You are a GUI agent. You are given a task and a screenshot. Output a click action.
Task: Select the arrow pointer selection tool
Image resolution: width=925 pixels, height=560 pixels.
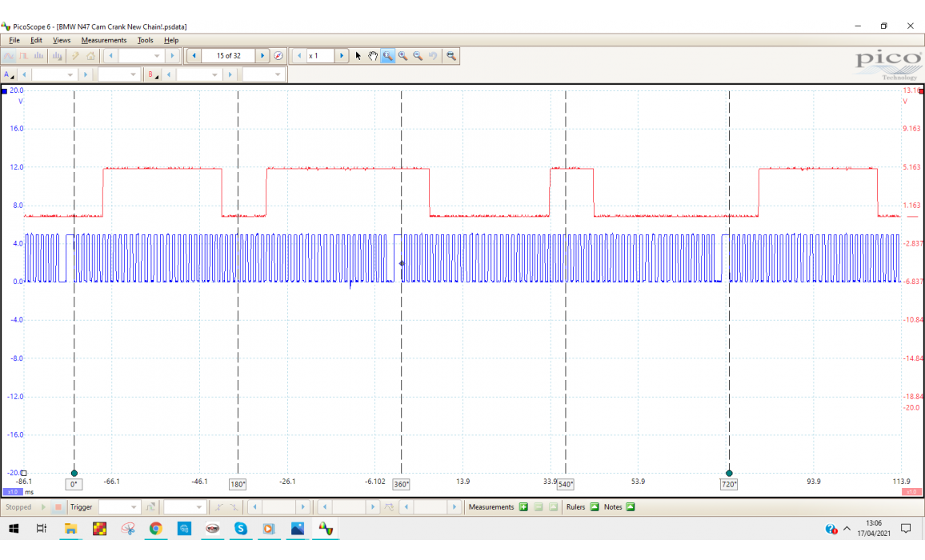pos(358,56)
